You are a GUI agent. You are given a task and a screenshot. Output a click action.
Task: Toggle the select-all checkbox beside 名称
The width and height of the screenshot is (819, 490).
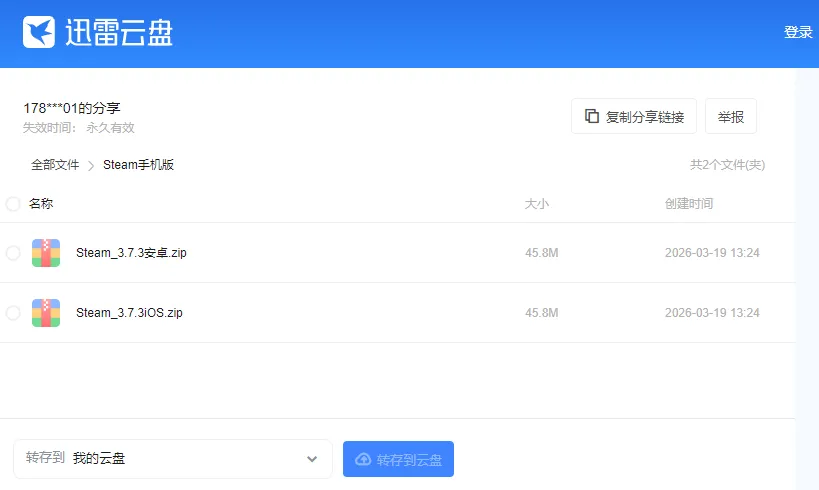click(x=13, y=204)
